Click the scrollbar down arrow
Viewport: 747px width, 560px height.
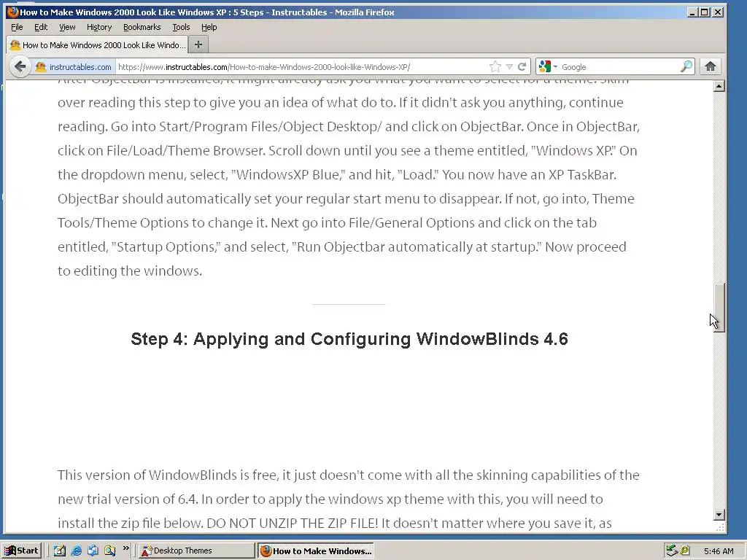pyautogui.click(x=719, y=514)
